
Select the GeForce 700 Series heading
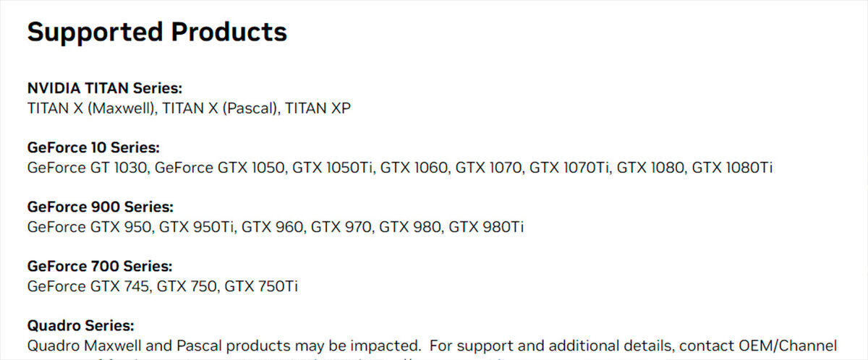pyautogui.click(x=100, y=266)
